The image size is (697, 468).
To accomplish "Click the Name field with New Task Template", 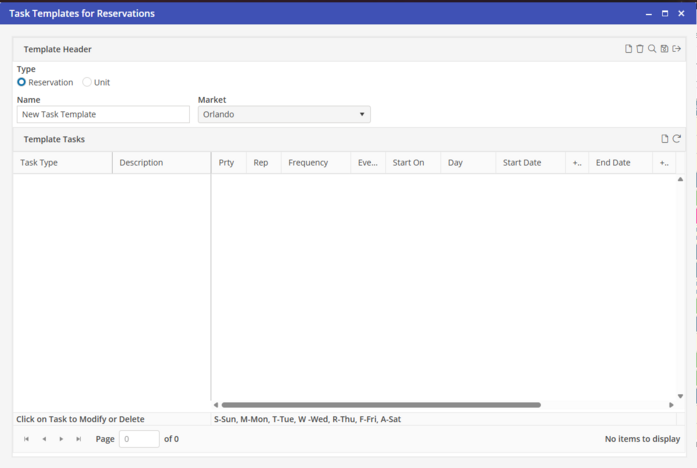I will [x=103, y=114].
